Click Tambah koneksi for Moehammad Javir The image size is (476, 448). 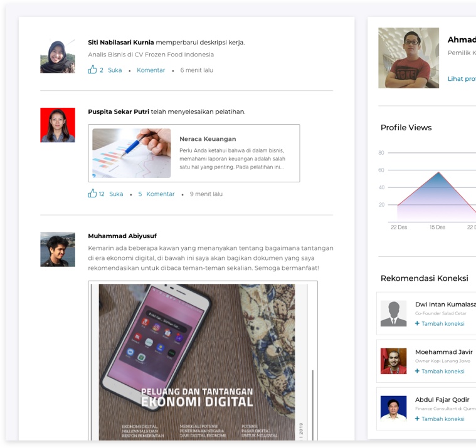tap(443, 372)
